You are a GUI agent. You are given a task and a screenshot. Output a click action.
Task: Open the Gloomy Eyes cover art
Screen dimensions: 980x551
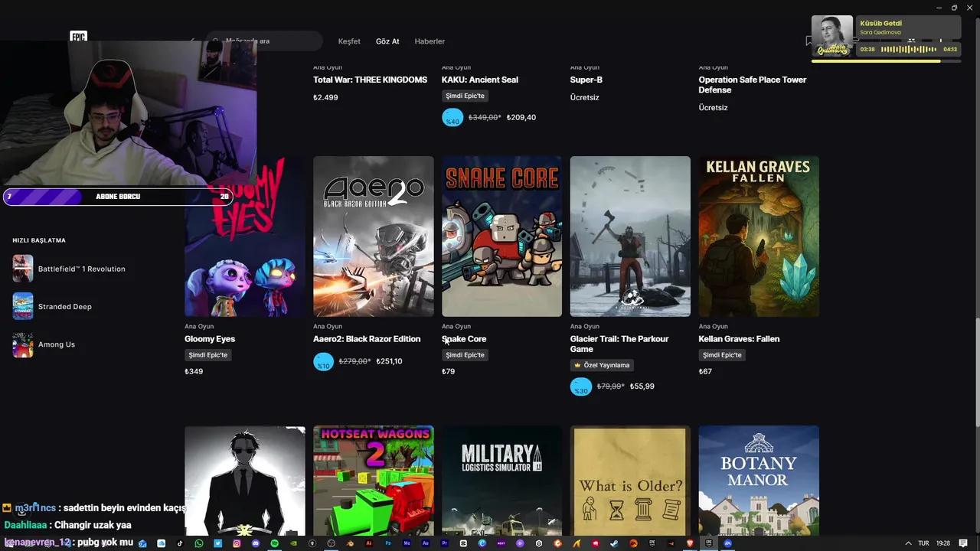point(245,236)
